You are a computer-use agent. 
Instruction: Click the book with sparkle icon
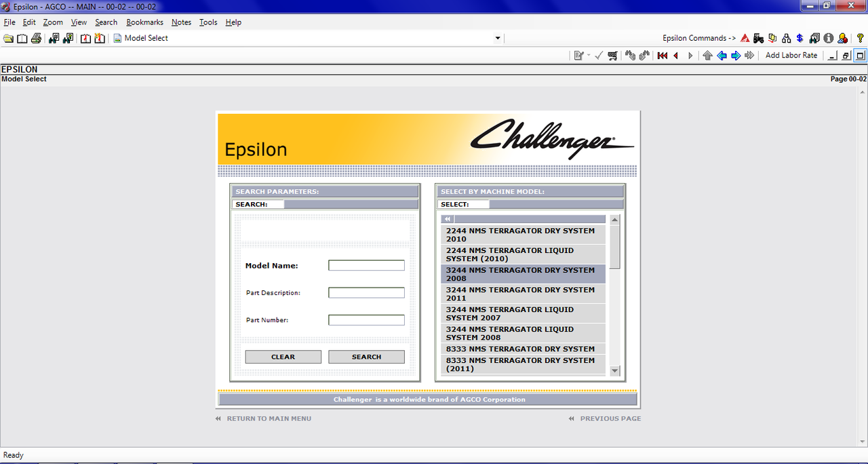coord(100,39)
